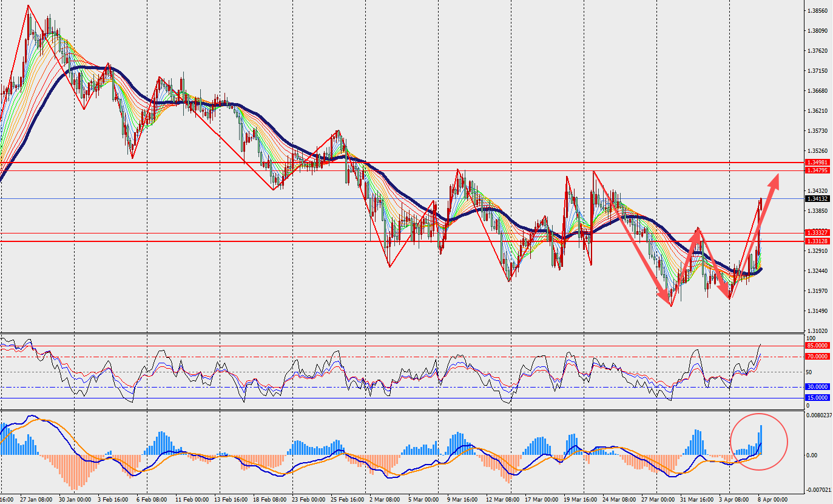
Task: Select the 85.0000 oscillator level label
Action: (817, 346)
